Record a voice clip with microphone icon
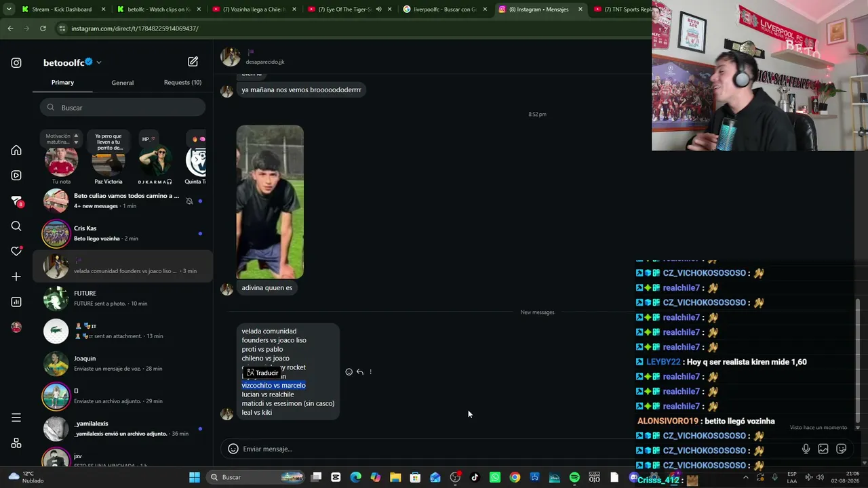The height and width of the screenshot is (488, 868). (x=806, y=449)
